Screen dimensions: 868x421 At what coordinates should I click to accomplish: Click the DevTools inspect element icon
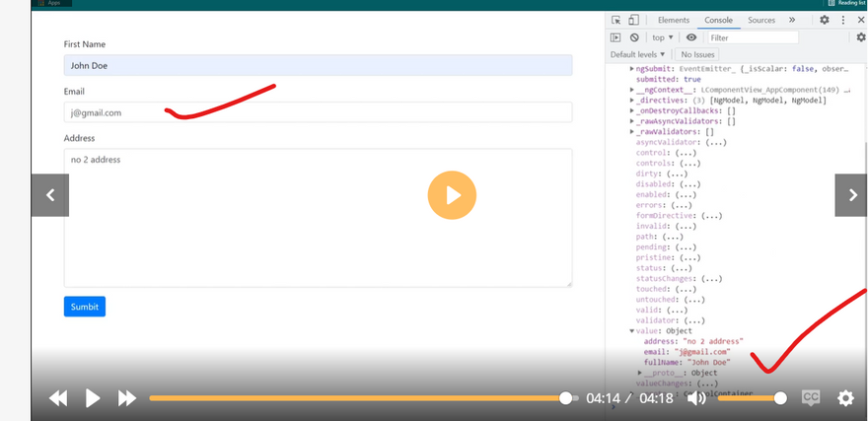[616, 20]
